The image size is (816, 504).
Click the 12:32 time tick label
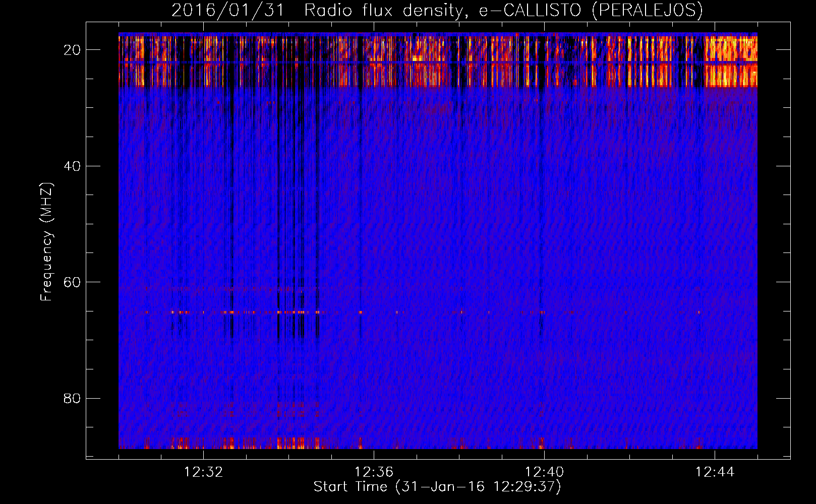click(x=203, y=472)
